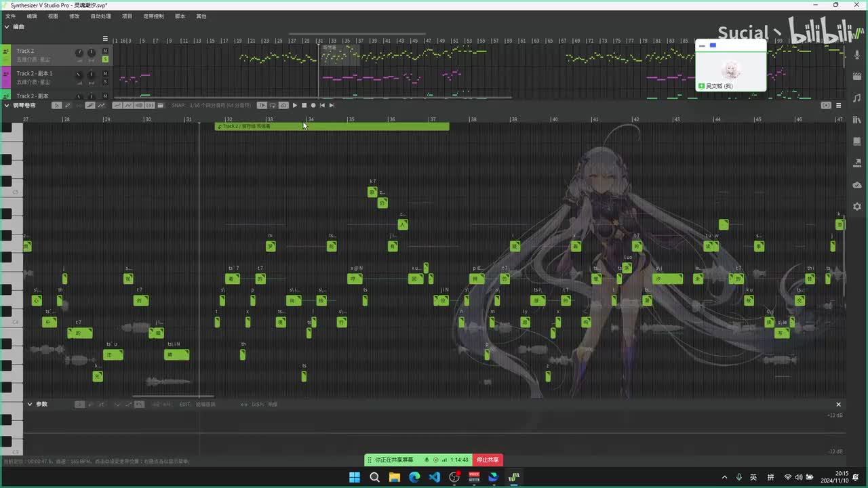Viewport: 868px width, 488px height.
Task: Open the 脚本 menu
Action: point(180,16)
